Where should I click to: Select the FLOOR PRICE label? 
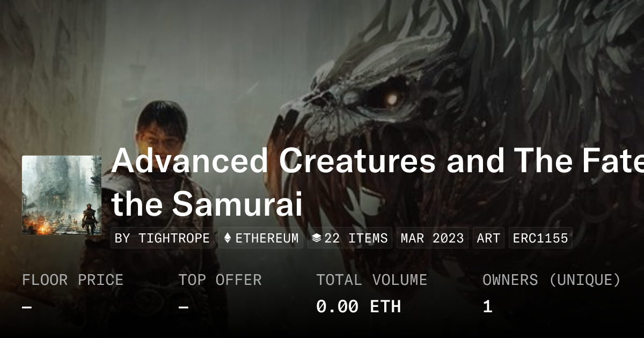click(72, 280)
